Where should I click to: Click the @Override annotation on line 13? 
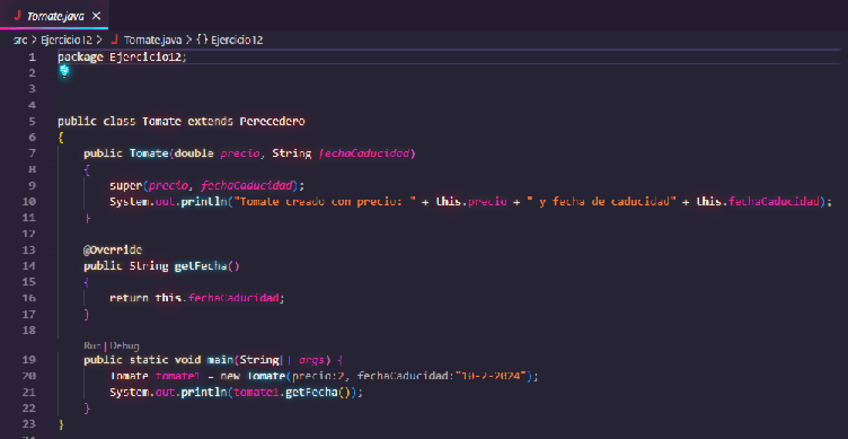(112, 249)
